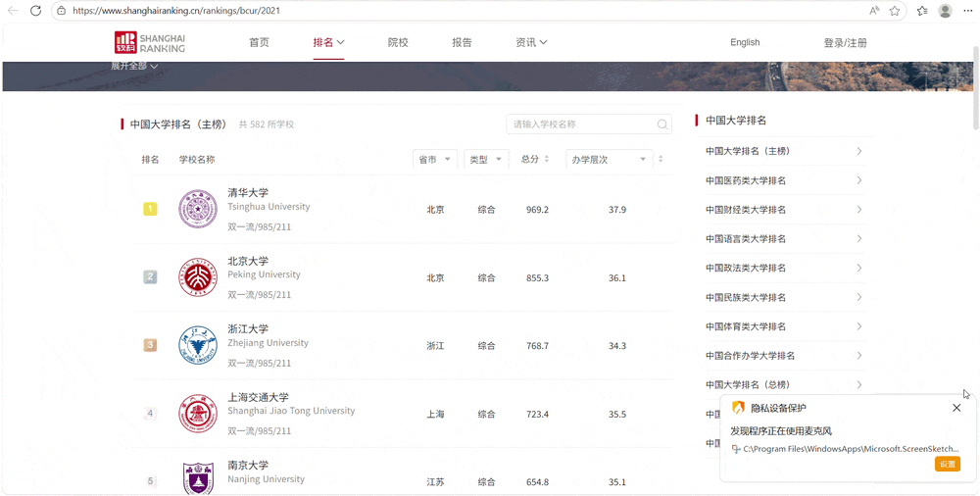Click 北京大学 school name

(248, 261)
